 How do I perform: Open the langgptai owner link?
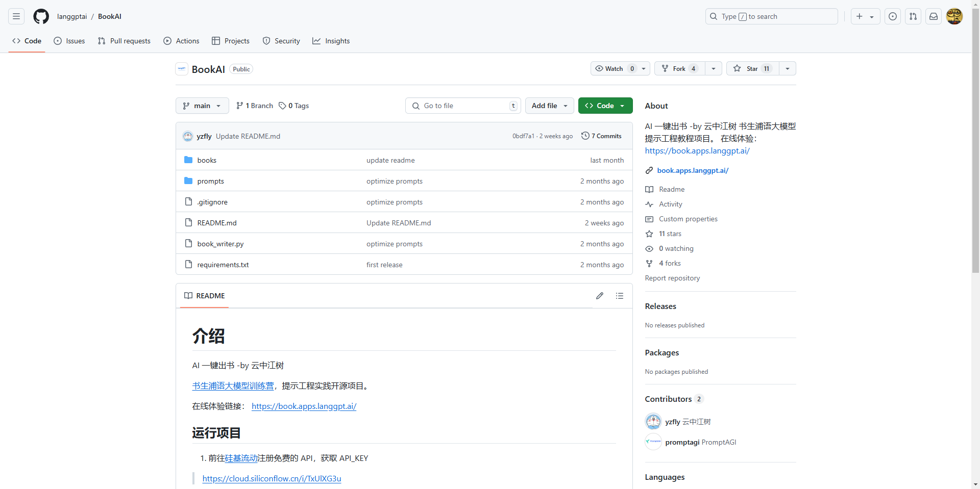(x=72, y=16)
